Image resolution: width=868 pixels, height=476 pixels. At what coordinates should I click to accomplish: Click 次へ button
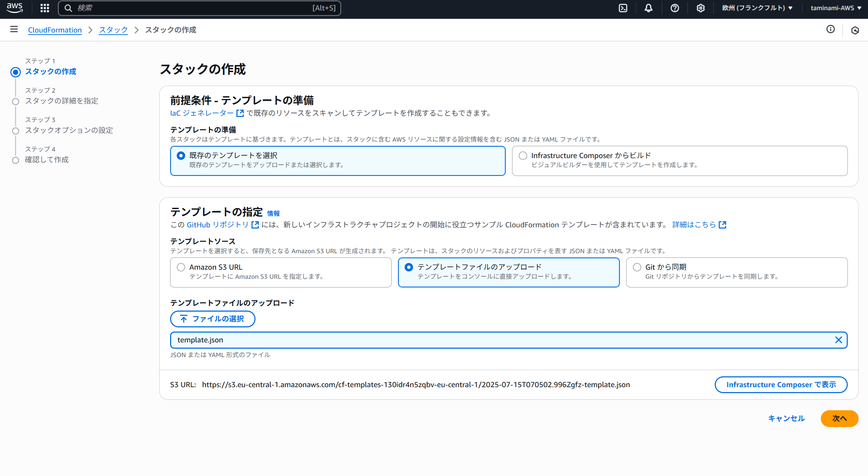(839, 418)
